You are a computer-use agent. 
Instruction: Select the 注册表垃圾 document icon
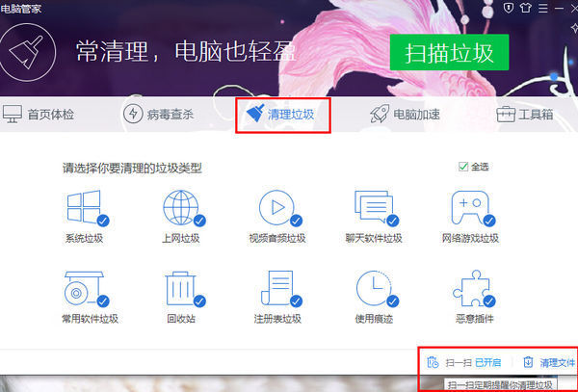[x=276, y=289]
